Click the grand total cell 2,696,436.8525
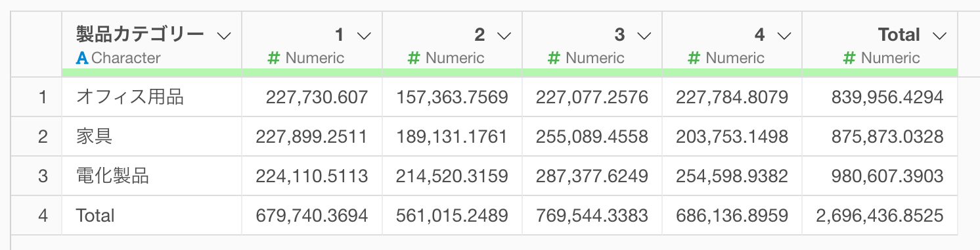This screenshot has width=980, height=250. [x=880, y=215]
